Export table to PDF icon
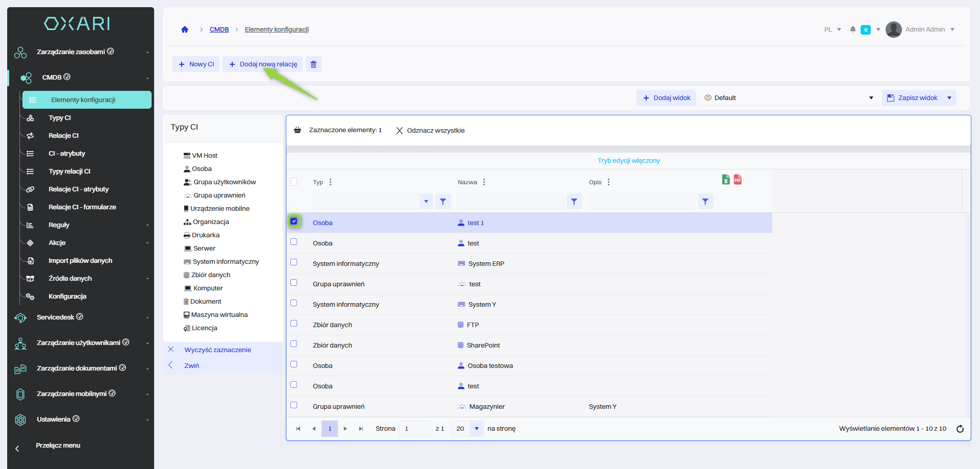Screen dimensions: 980x469 pos(738,179)
